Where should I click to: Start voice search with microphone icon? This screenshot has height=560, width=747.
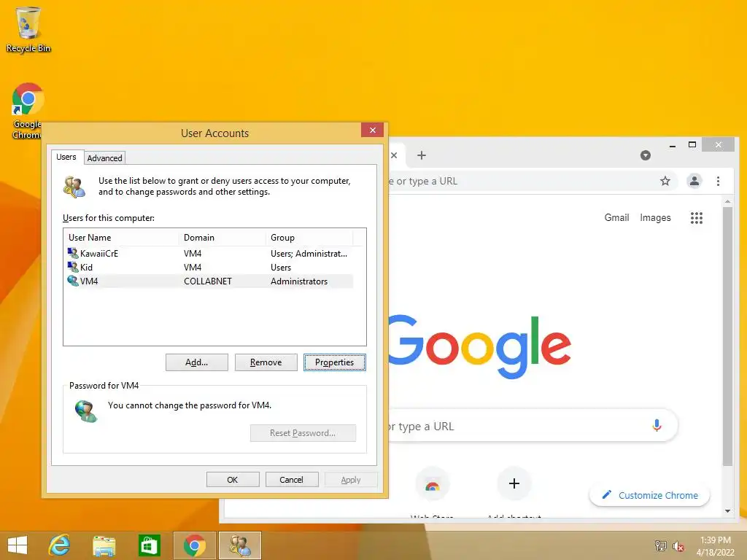coord(657,425)
